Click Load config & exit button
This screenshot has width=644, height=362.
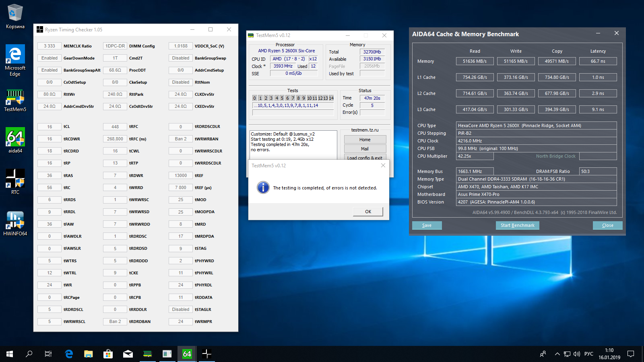[365, 157]
